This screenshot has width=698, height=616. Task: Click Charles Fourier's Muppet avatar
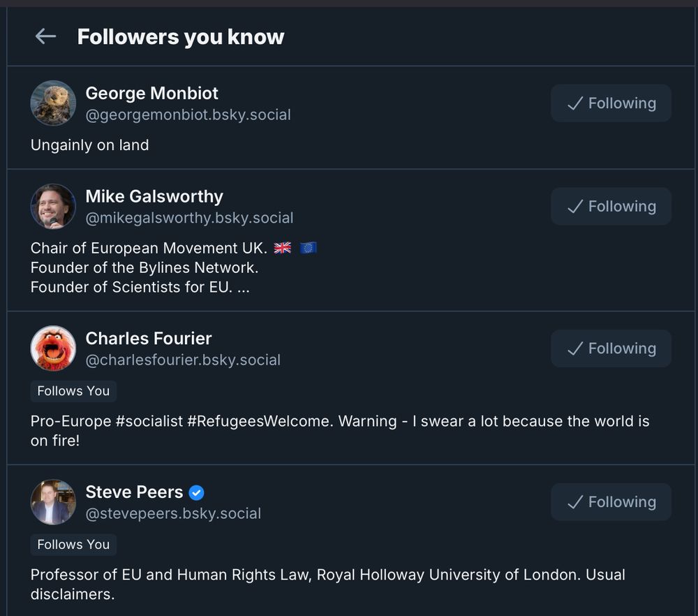pos(53,349)
